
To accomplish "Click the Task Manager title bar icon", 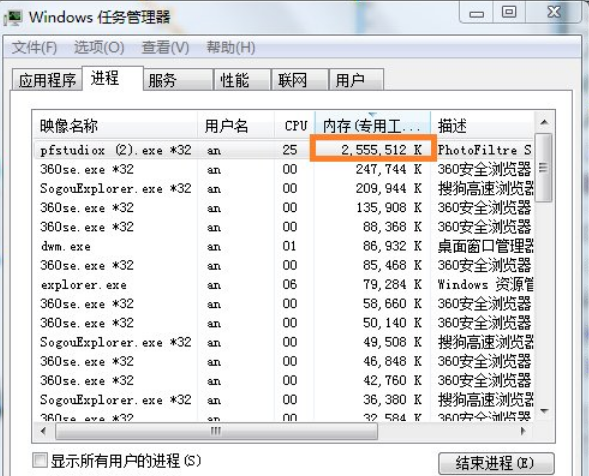I will pos(13,18).
